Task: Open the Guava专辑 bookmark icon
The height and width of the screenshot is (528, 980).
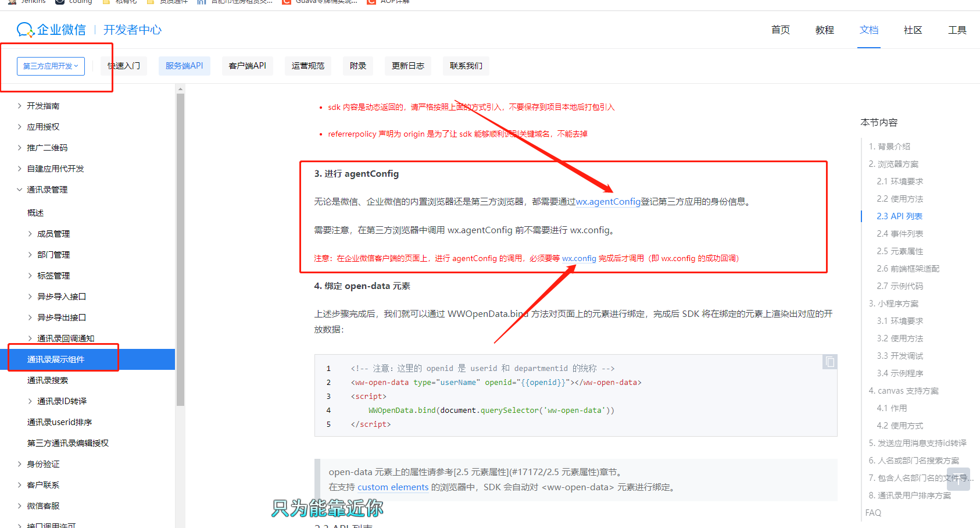Action: pos(286,2)
